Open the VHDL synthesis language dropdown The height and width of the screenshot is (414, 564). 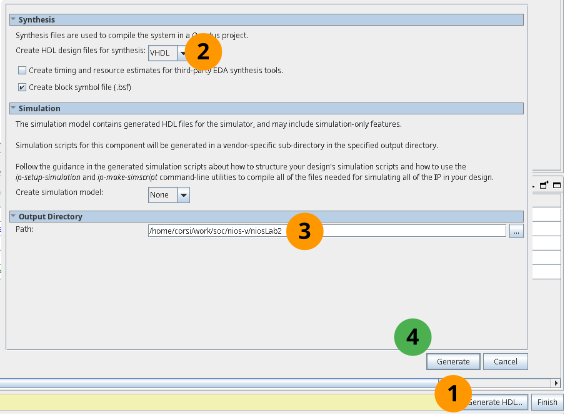(182, 53)
